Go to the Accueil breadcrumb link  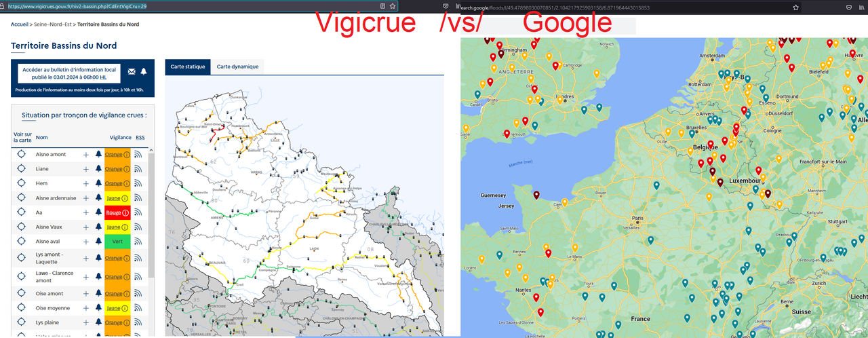(20, 24)
